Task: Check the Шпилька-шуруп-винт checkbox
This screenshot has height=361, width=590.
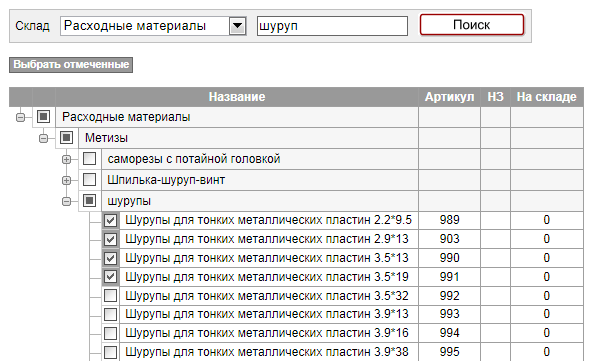Action: click(90, 180)
